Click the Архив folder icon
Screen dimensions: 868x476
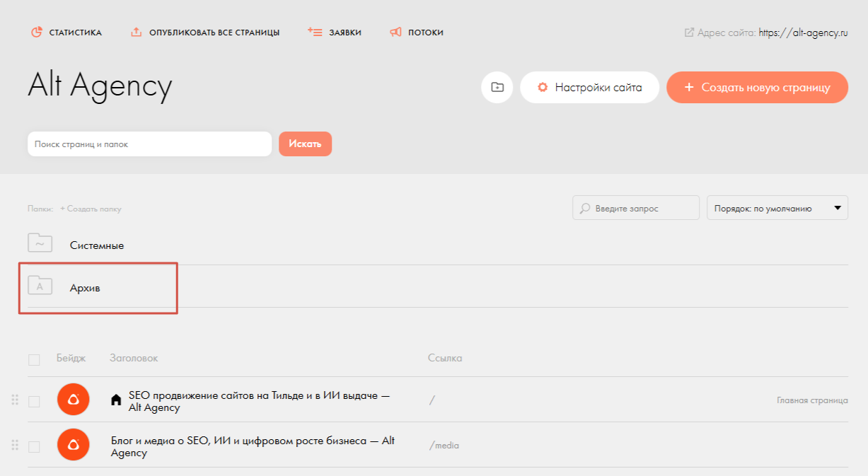point(40,286)
